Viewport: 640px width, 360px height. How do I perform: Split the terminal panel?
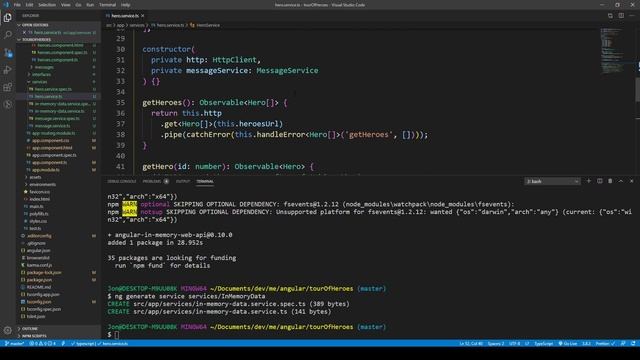click(x=600, y=181)
